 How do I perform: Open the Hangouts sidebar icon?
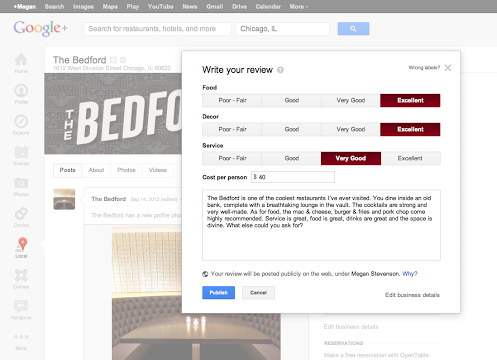[x=21, y=306]
